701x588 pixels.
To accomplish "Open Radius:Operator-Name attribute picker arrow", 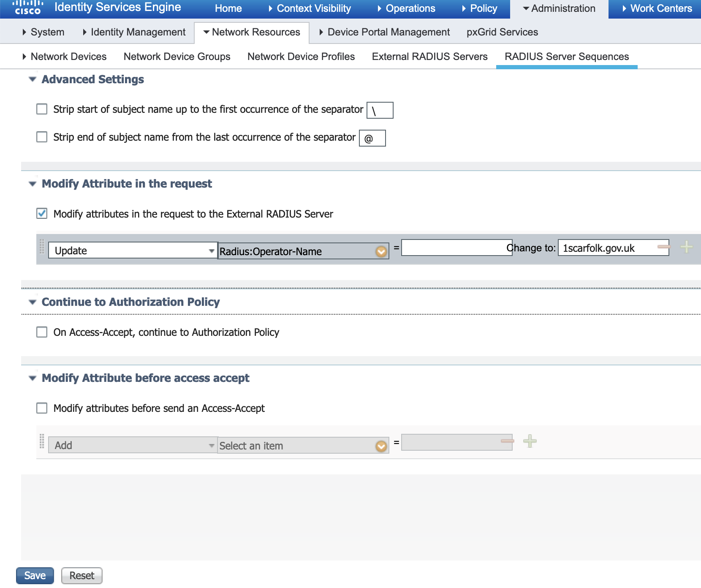I will tap(381, 252).
